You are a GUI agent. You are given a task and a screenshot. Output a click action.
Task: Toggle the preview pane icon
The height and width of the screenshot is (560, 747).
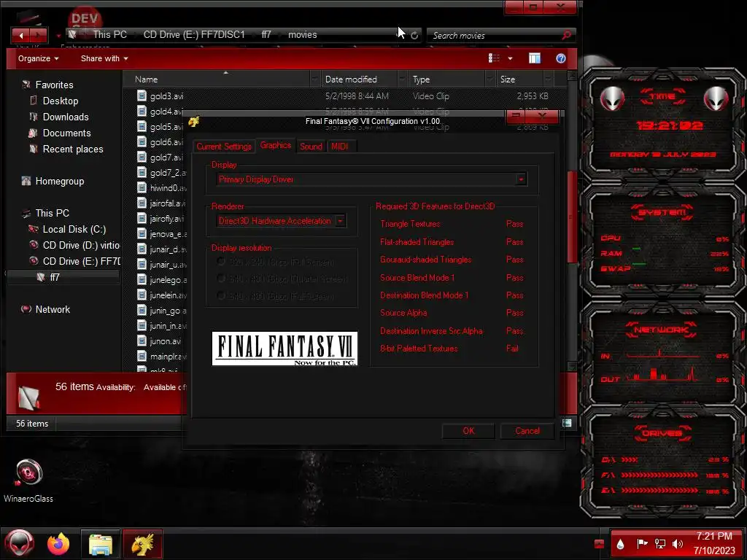[535, 58]
